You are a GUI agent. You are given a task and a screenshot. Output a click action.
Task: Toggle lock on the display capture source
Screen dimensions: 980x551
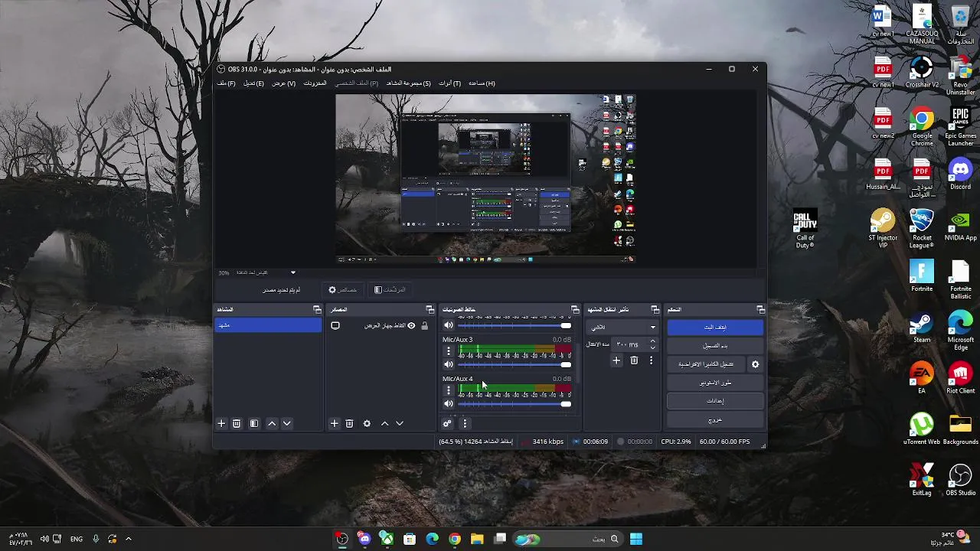424,326
